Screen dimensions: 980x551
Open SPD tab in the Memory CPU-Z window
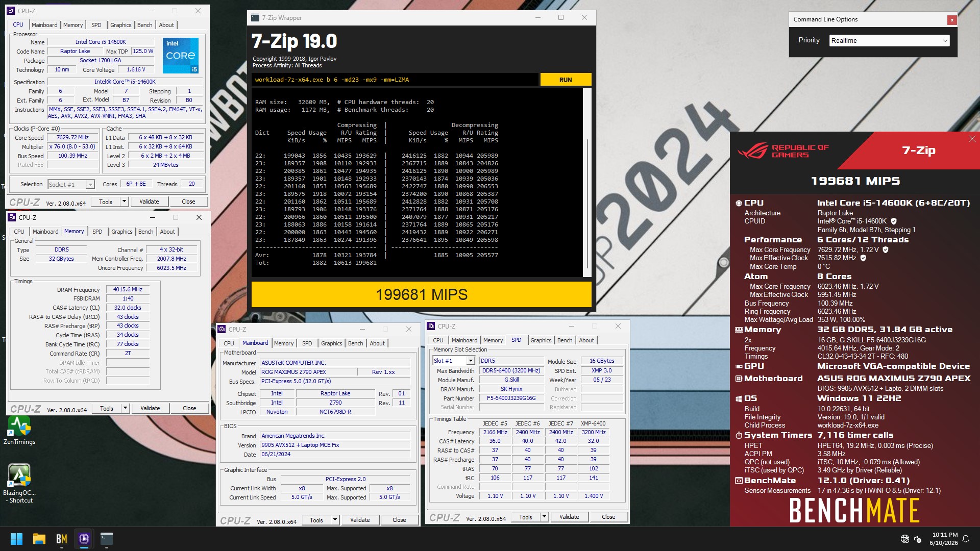point(97,232)
